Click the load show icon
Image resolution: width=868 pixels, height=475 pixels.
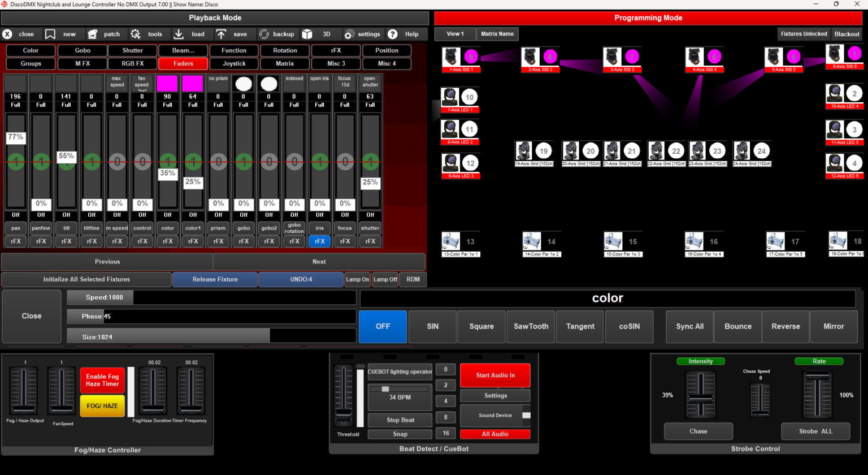(x=179, y=34)
